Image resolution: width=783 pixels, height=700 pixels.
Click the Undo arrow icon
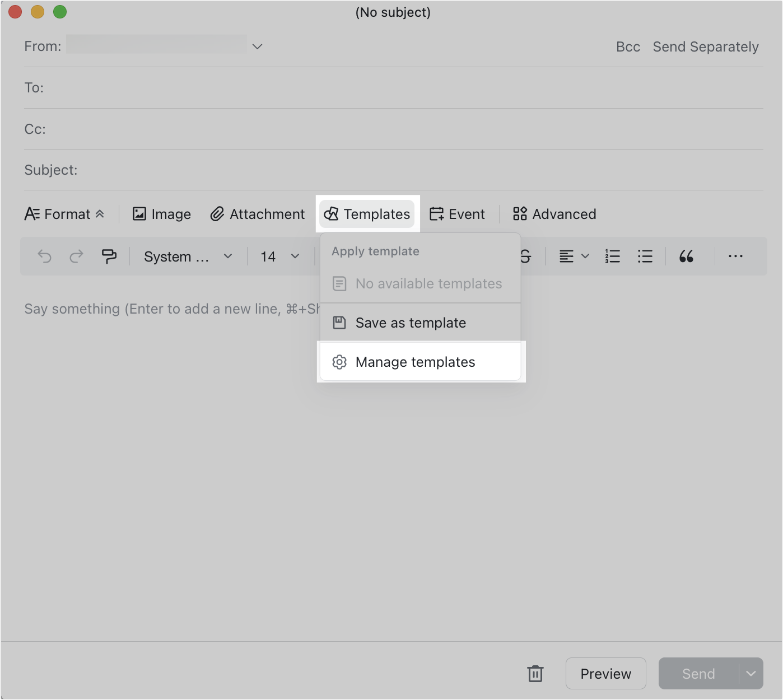tap(45, 256)
